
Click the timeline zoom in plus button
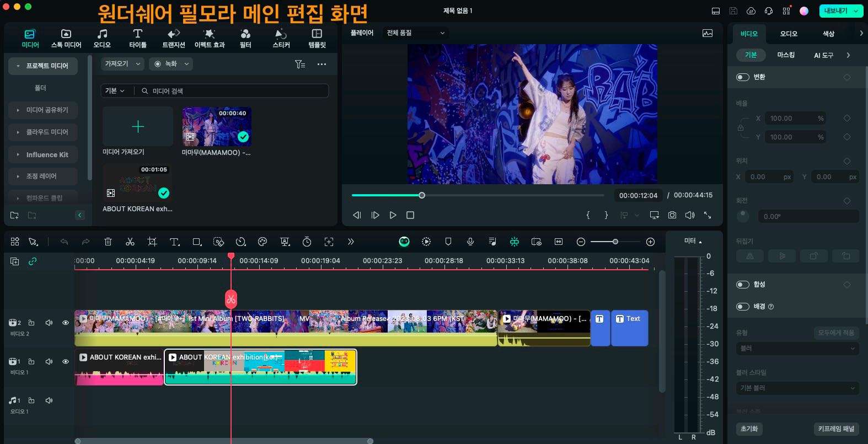650,242
